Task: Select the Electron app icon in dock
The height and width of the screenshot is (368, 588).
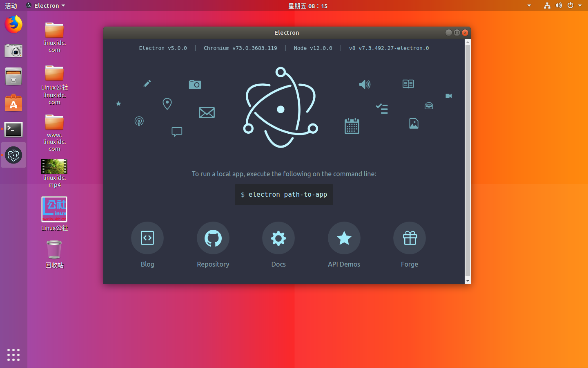Action: [x=13, y=155]
